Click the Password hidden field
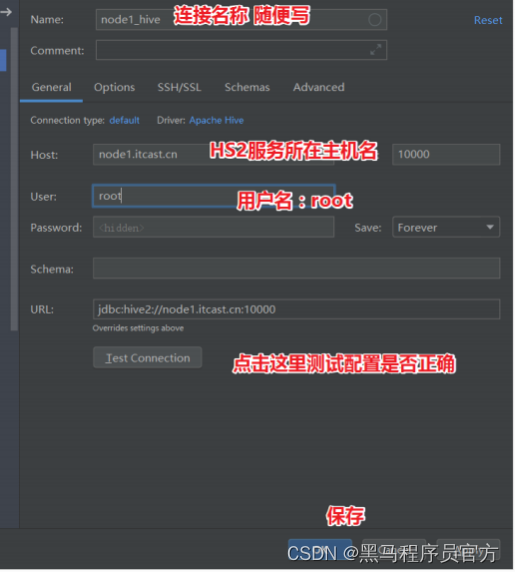Image resolution: width=515 pixels, height=573 pixels. (x=213, y=227)
